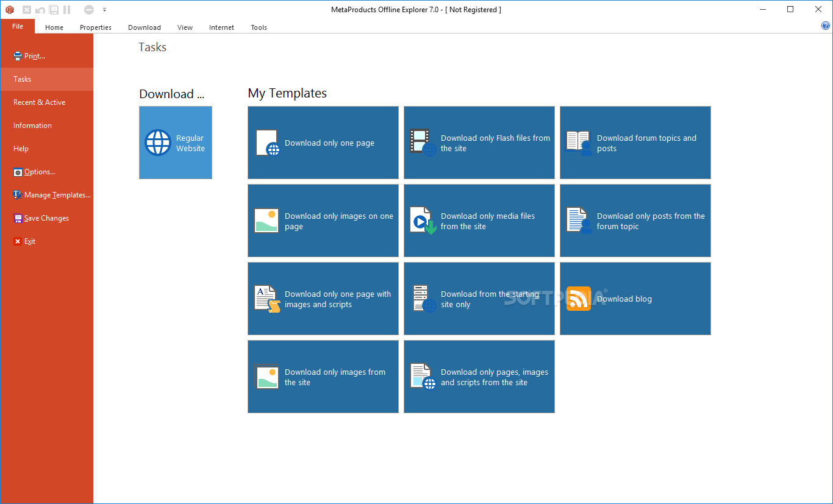
Task: Click the floppy disk Save icon in title bar
Action: click(54, 10)
